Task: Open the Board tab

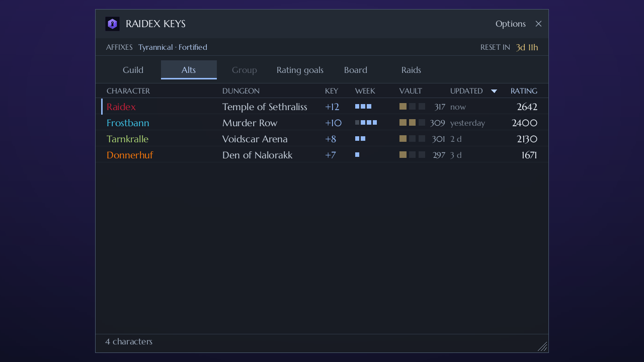Action: 356,70
